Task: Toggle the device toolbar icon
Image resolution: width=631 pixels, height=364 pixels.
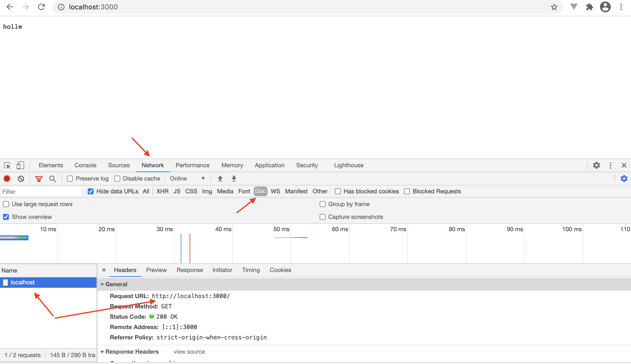Action: (20, 165)
